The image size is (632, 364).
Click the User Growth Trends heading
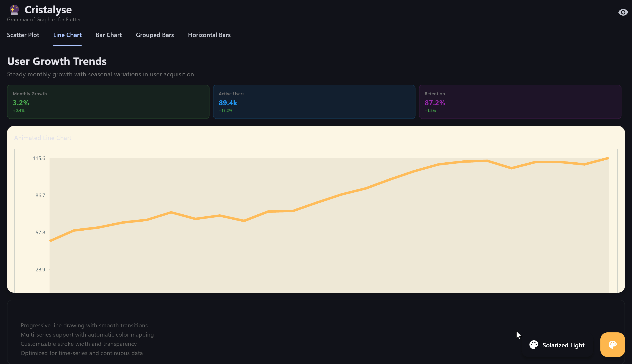(57, 61)
